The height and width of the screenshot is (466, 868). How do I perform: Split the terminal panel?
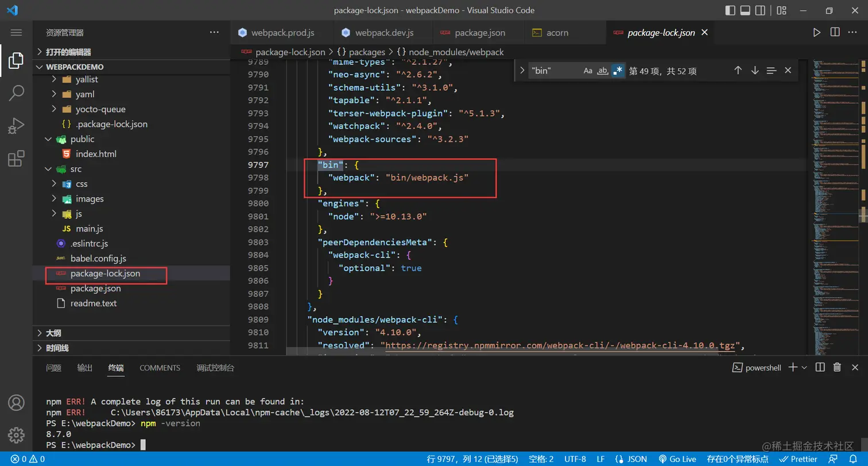pos(820,367)
